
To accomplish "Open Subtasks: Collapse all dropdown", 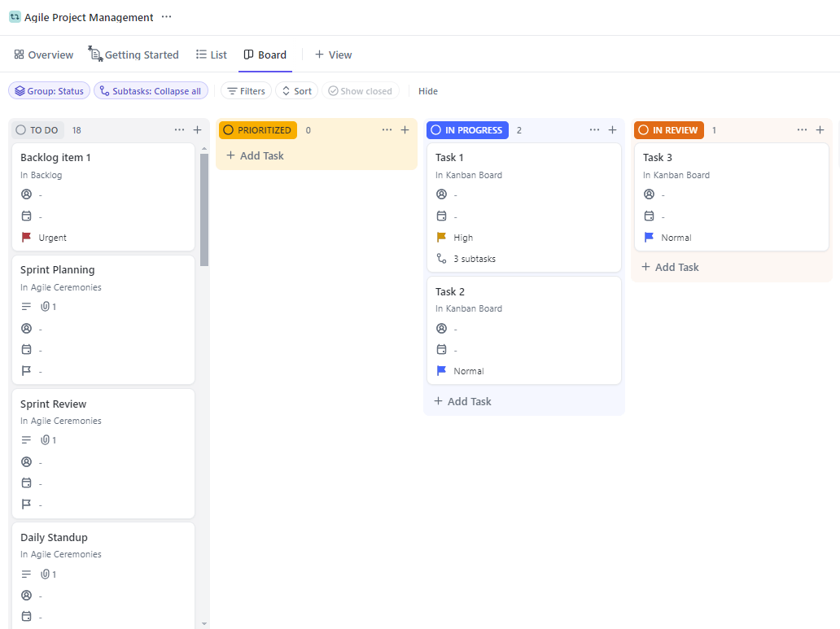I will pos(151,91).
